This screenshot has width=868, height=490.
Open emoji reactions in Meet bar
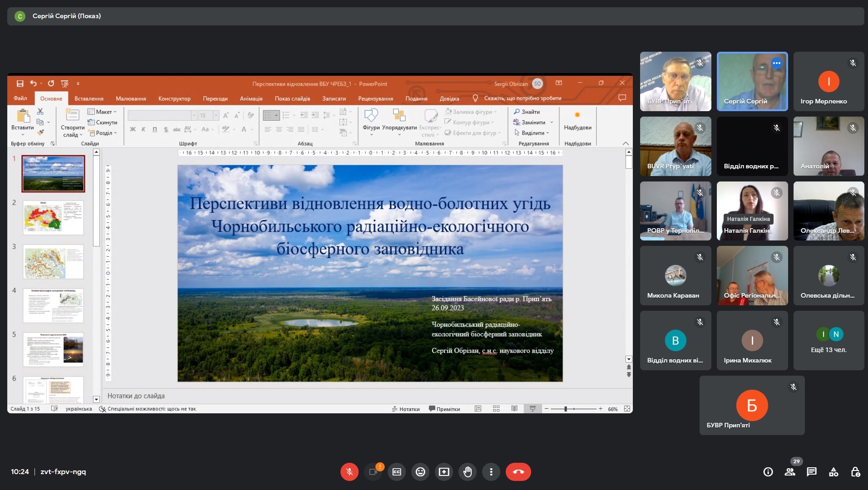coord(420,472)
